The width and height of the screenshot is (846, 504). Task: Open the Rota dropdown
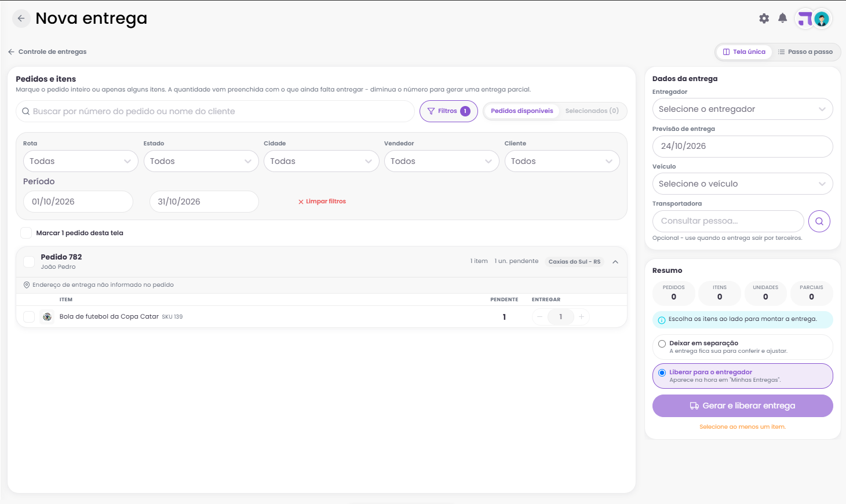coord(81,161)
